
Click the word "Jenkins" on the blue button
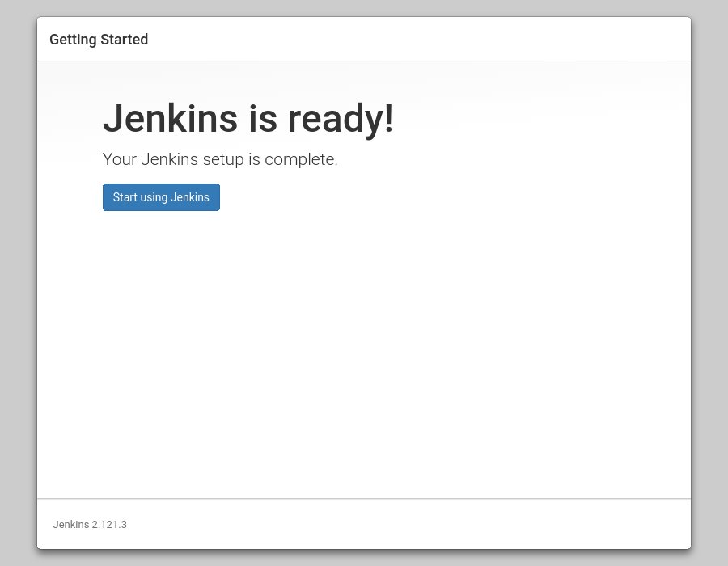pyautogui.click(x=190, y=197)
